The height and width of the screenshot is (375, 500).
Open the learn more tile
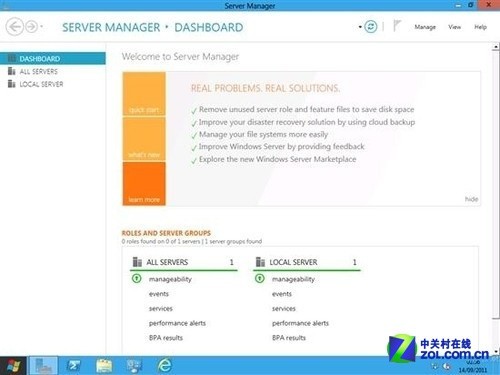[144, 184]
